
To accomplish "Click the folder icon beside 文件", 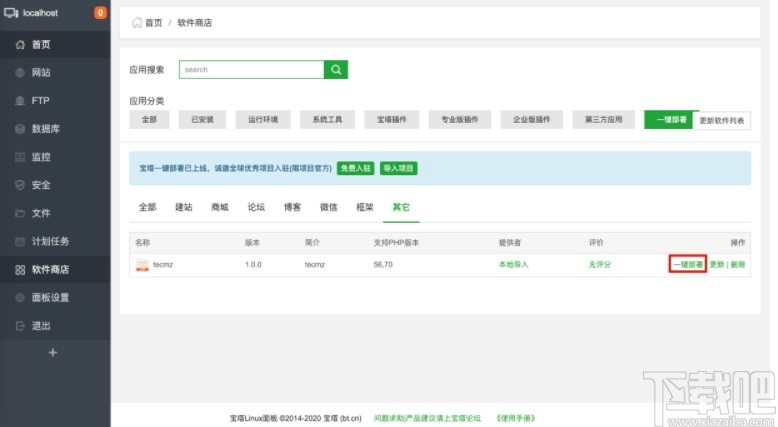I will tap(20, 213).
